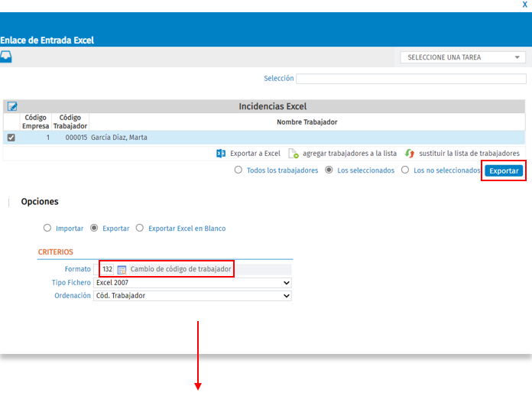Click the Ordenación label
Image resolution: width=532 pixels, height=396 pixels.
[73, 296]
